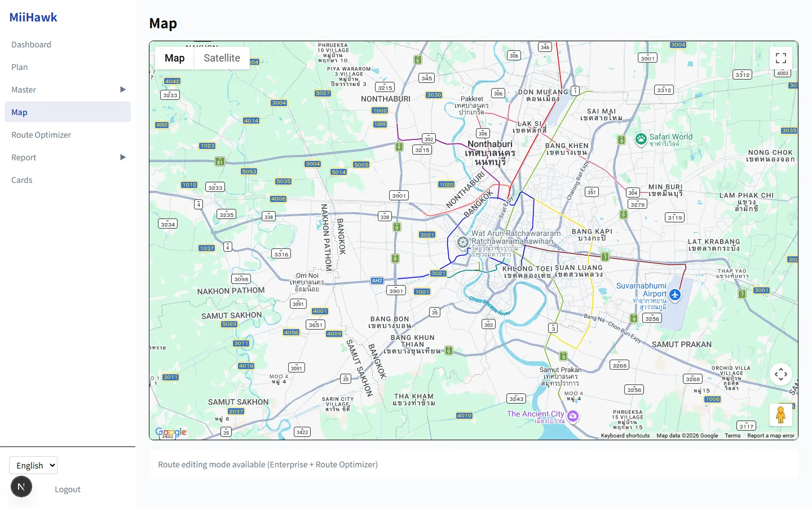Select the Street View pegman icon
Image resolution: width=812 pixels, height=508 pixels.
[781, 415]
